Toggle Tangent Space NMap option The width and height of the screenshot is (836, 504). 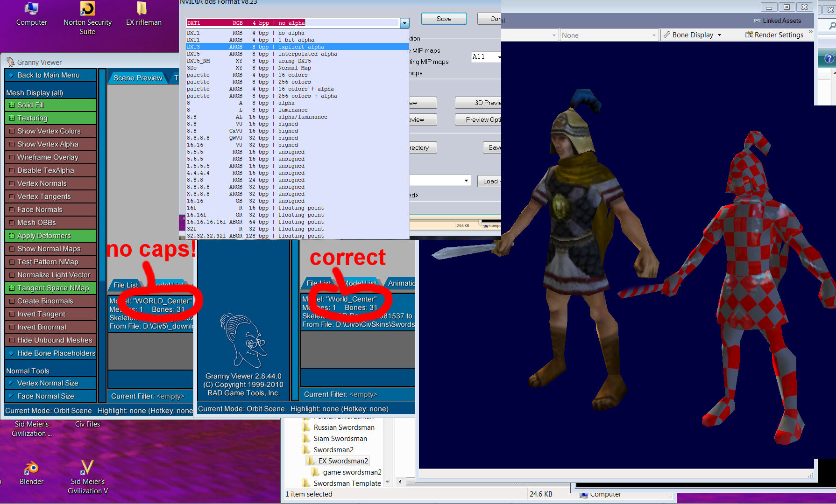[x=50, y=288]
